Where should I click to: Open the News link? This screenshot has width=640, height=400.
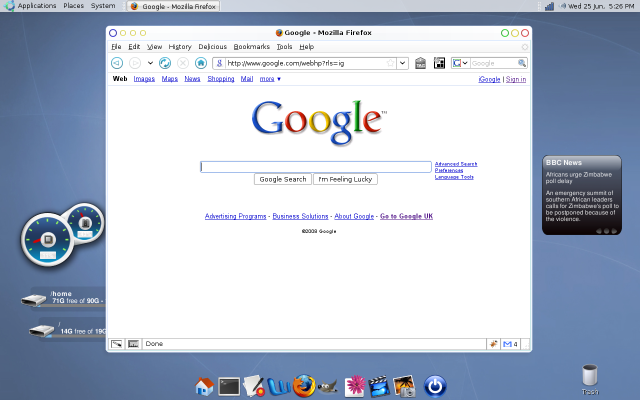coord(192,79)
